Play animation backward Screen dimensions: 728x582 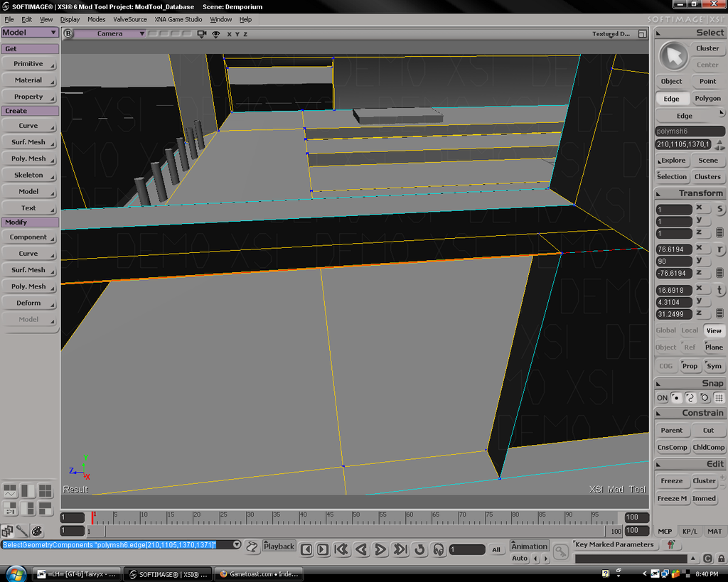click(361, 549)
